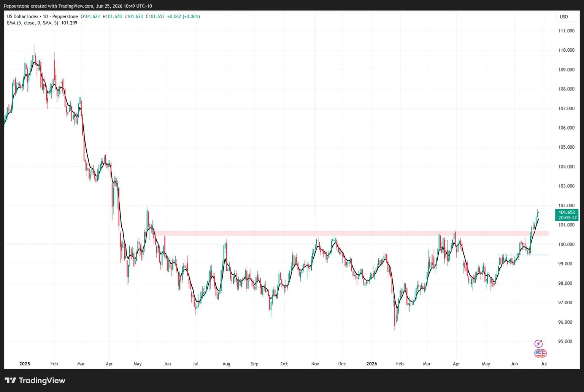Click the EMA value 101.299 in legend
Screen dimensions: 584x392
click(x=69, y=23)
